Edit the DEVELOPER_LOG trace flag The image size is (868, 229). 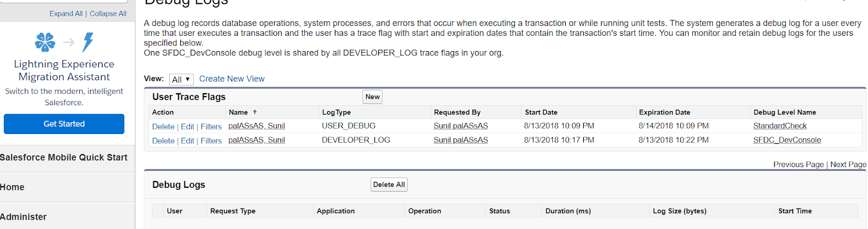tap(187, 141)
